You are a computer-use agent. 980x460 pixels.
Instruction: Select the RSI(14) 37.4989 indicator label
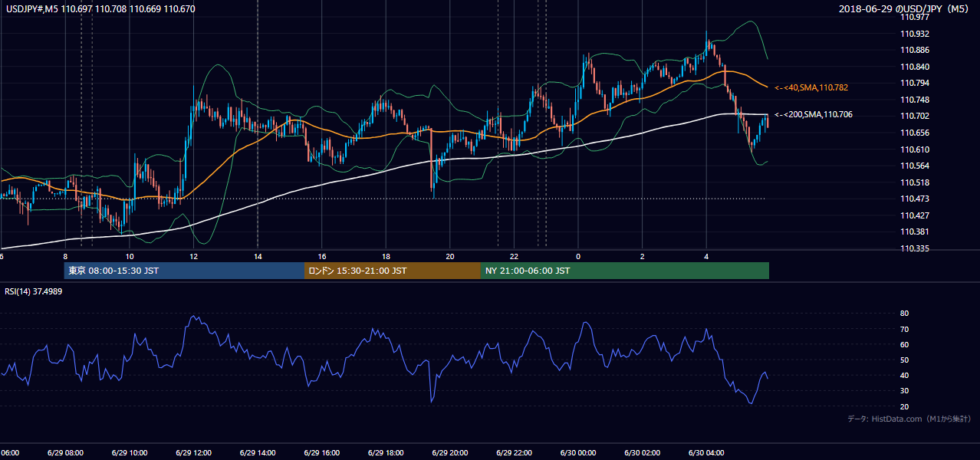[33, 291]
